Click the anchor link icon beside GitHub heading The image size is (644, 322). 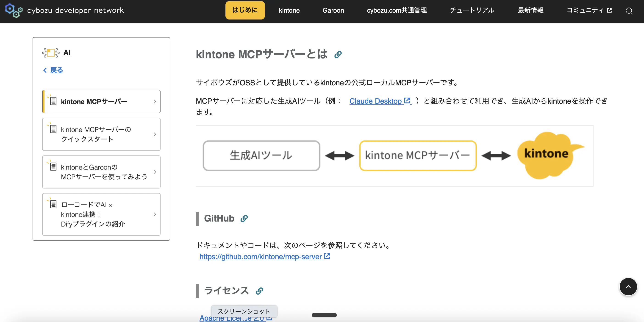click(244, 219)
